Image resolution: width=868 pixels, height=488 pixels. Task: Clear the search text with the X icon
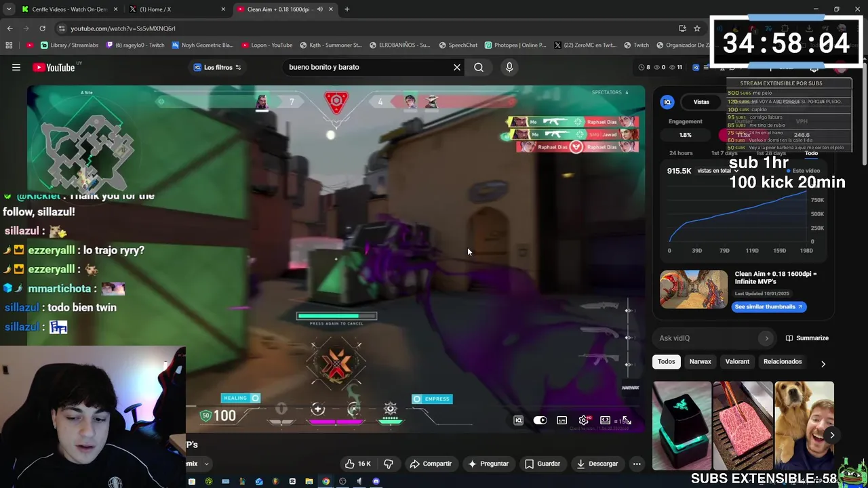click(x=457, y=67)
